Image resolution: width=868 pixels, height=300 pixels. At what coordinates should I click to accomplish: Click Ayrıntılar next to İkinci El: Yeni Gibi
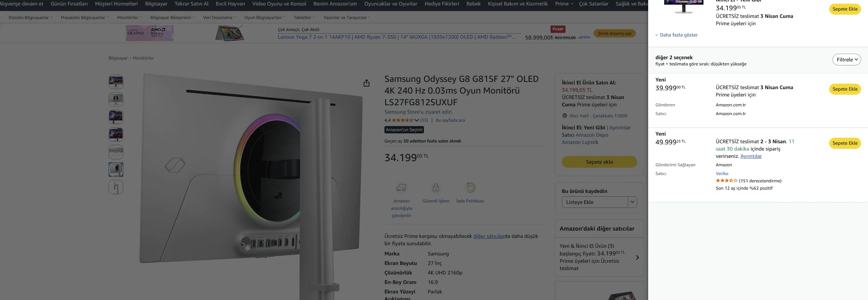click(x=620, y=128)
